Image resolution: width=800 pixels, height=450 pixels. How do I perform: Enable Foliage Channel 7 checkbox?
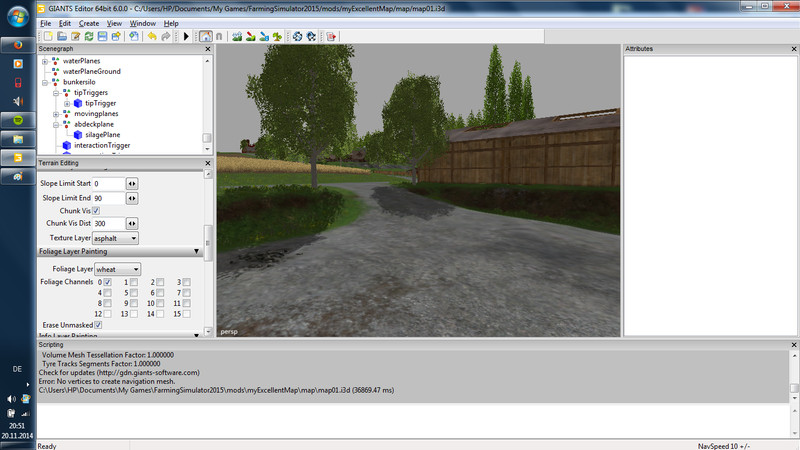coord(187,293)
